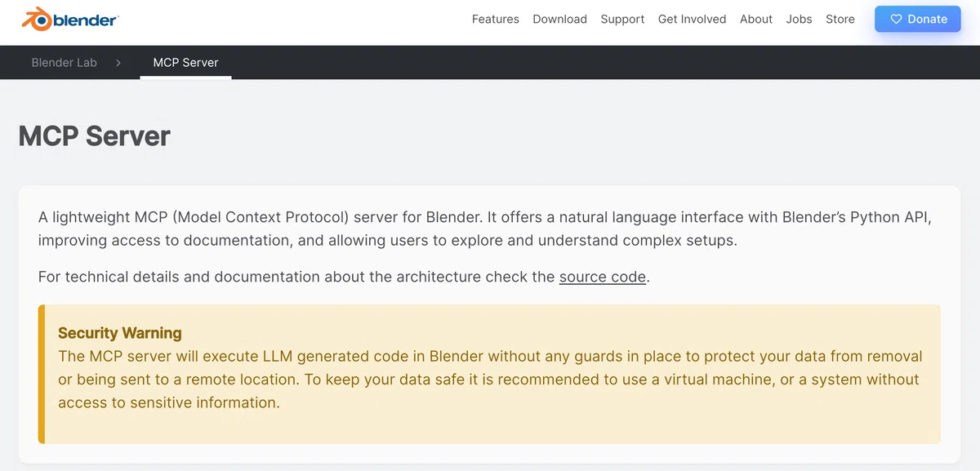Viewport: 980px width, 471px height.
Task: Click the heart icon in Donate button
Action: click(896, 19)
